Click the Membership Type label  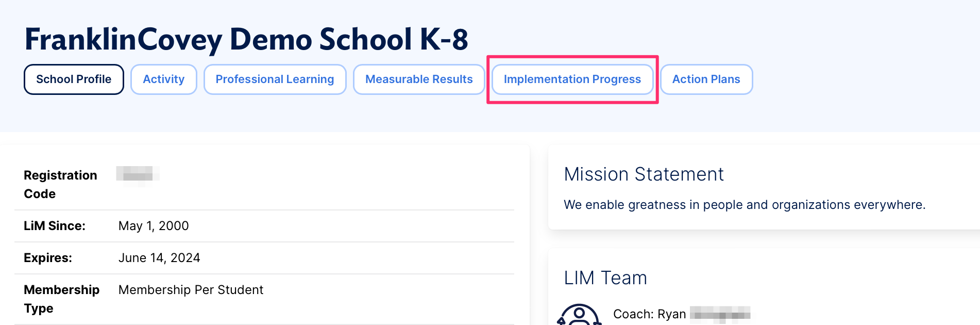click(61, 299)
